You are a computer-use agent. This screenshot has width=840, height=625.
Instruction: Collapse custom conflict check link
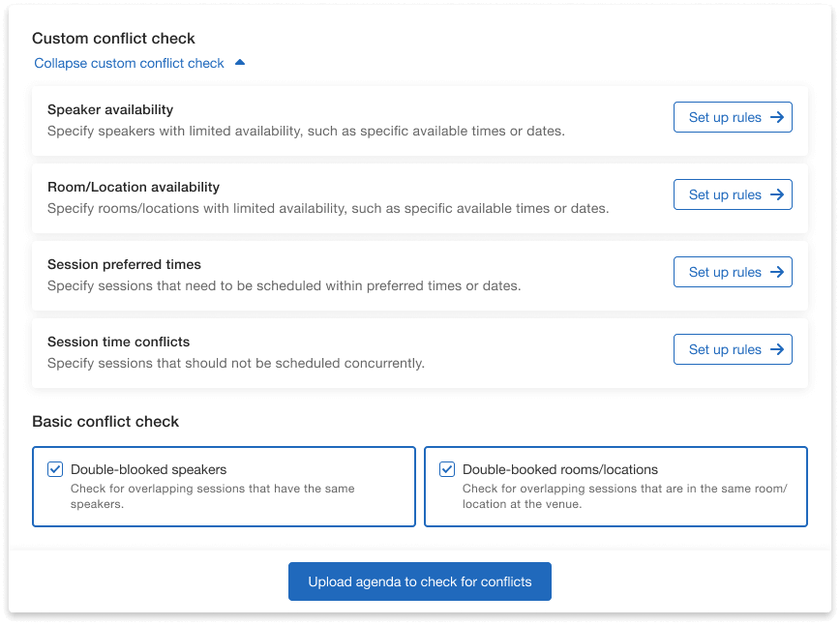129,63
